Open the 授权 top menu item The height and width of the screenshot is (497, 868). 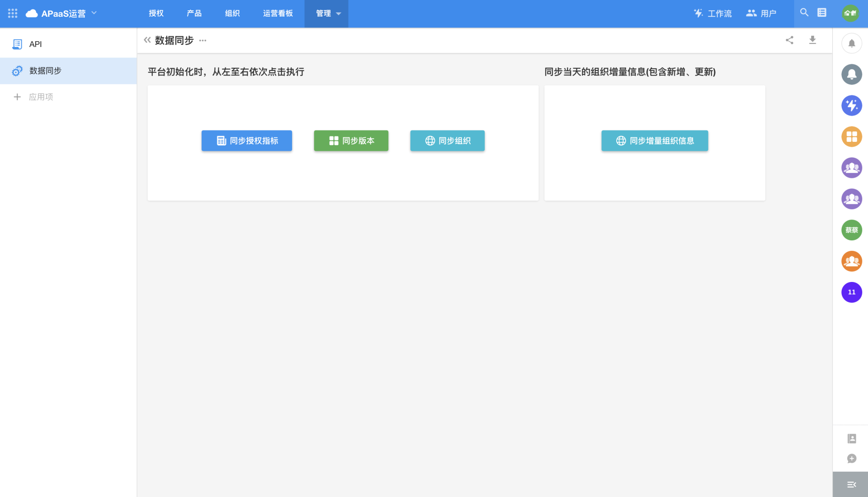[156, 14]
